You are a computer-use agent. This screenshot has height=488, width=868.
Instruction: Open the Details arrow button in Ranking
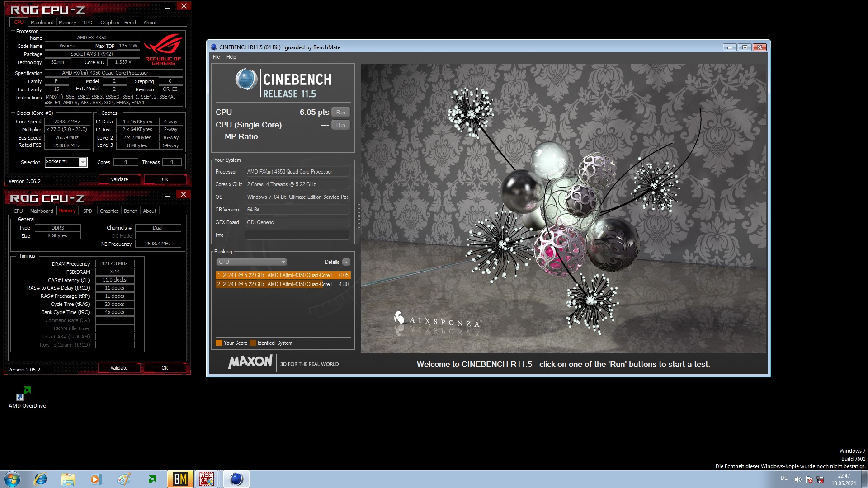click(x=346, y=262)
